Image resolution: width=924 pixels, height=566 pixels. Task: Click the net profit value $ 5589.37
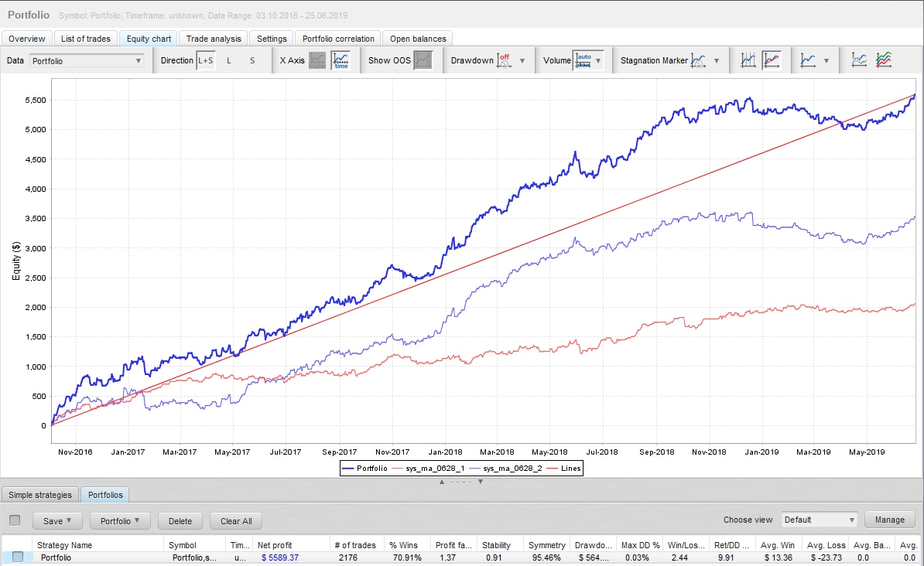(280, 557)
